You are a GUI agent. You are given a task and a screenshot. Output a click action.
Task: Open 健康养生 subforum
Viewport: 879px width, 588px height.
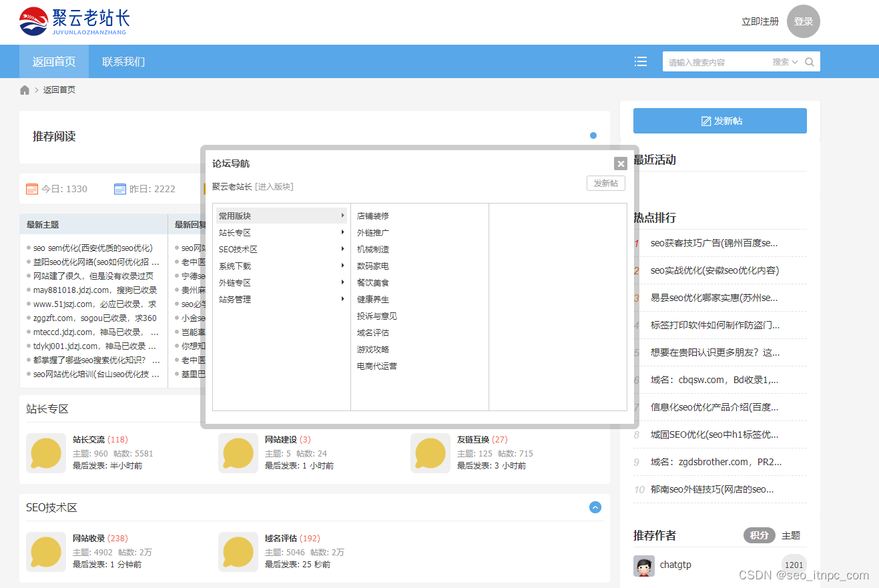373,299
